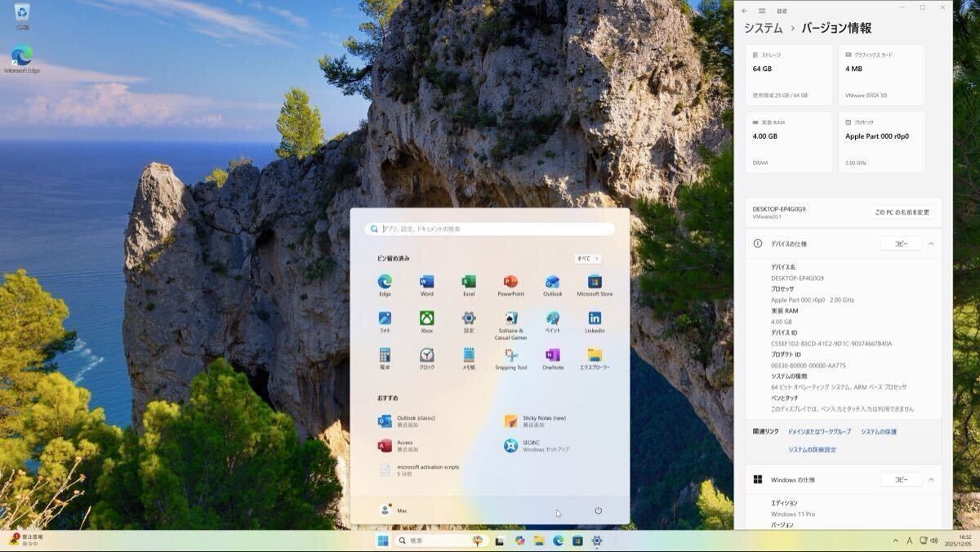Open Settings navigation hamburger menu
The height and width of the screenshot is (552, 980).
point(762,11)
